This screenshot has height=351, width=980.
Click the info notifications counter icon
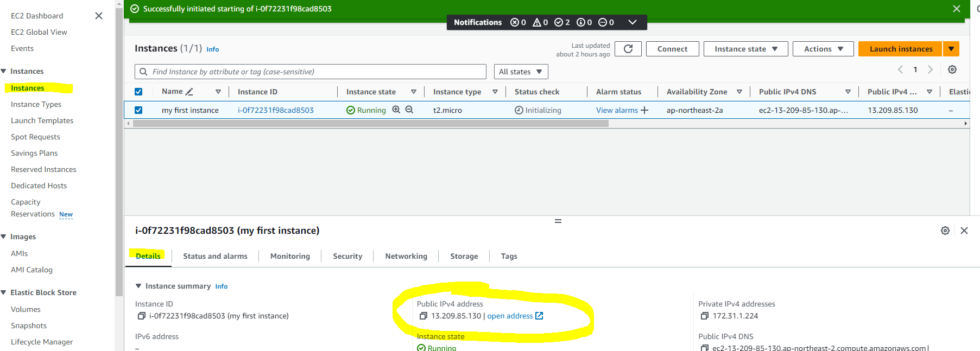581,22
